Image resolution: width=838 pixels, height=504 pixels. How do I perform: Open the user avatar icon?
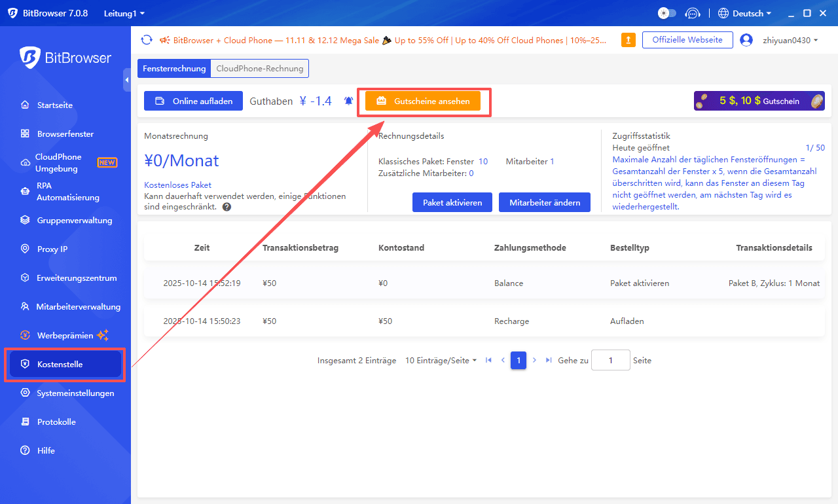point(746,40)
